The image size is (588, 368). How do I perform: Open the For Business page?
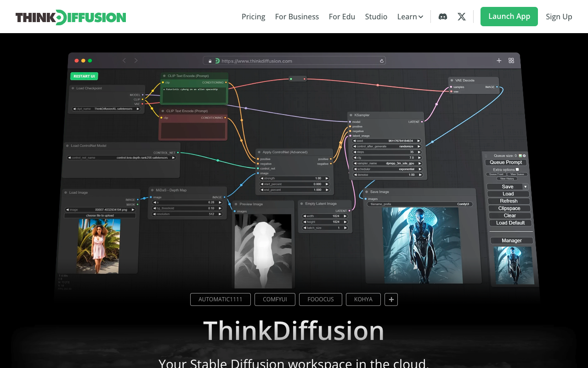pyautogui.click(x=297, y=17)
